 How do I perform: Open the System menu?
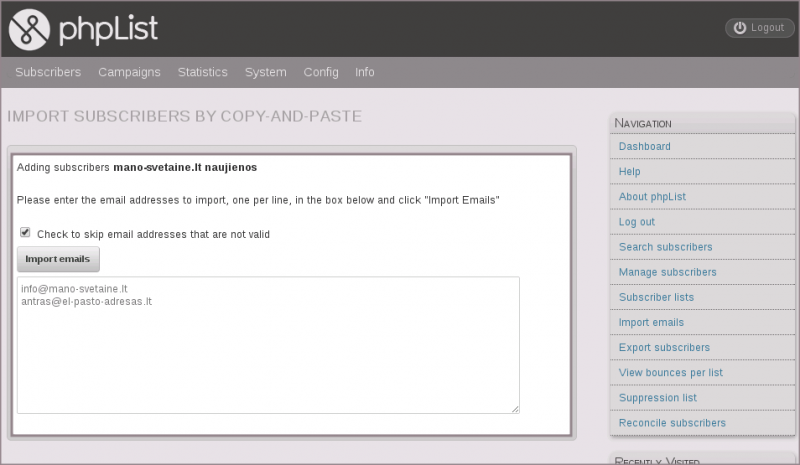tap(265, 72)
